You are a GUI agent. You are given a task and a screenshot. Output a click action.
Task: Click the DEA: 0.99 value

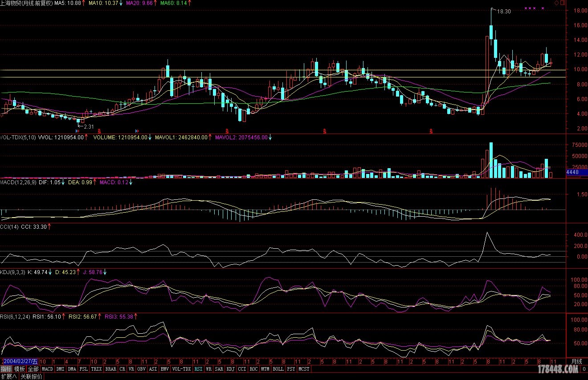tap(79, 182)
